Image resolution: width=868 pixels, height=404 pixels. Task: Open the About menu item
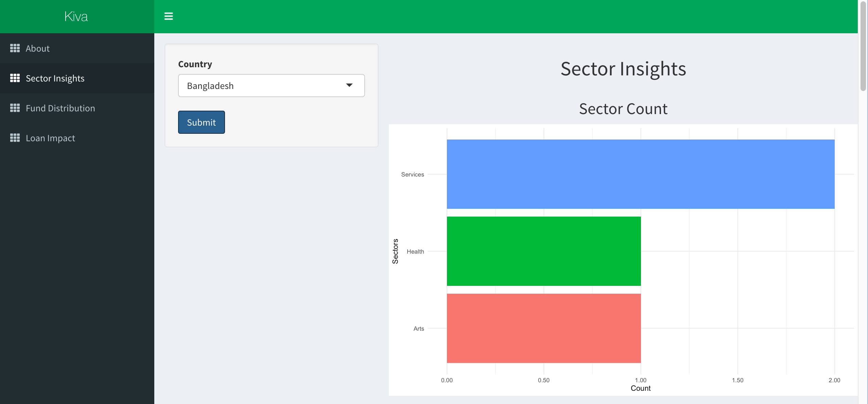click(38, 49)
